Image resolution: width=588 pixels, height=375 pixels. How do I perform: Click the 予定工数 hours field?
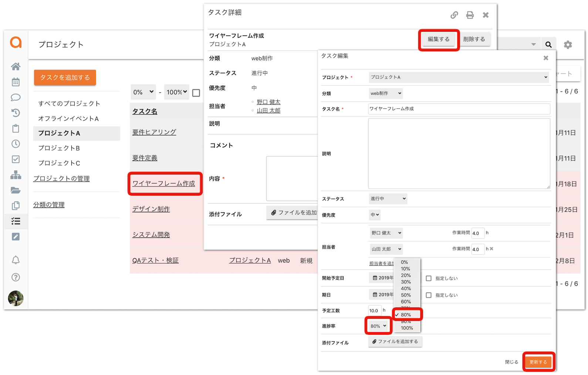click(374, 311)
